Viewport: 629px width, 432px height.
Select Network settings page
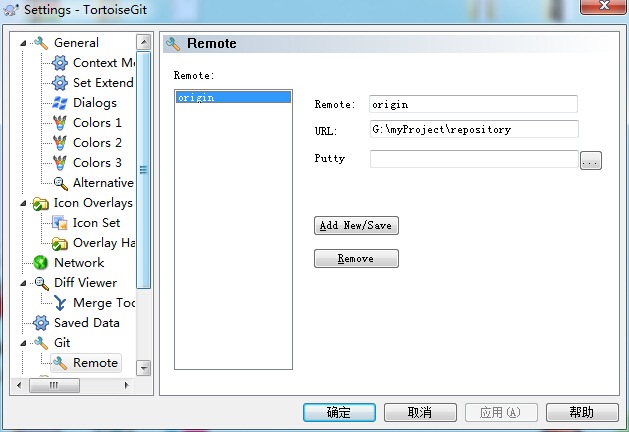[79, 263]
